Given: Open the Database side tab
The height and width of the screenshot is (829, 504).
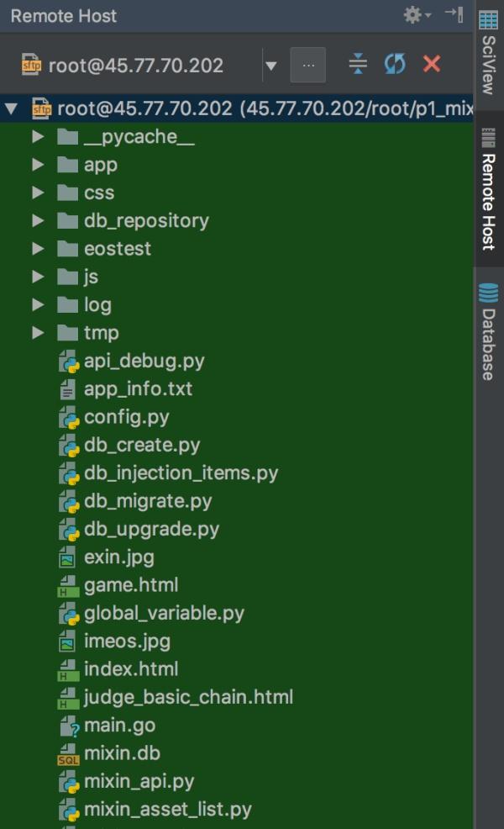Looking at the screenshot, I should coord(488,331).
